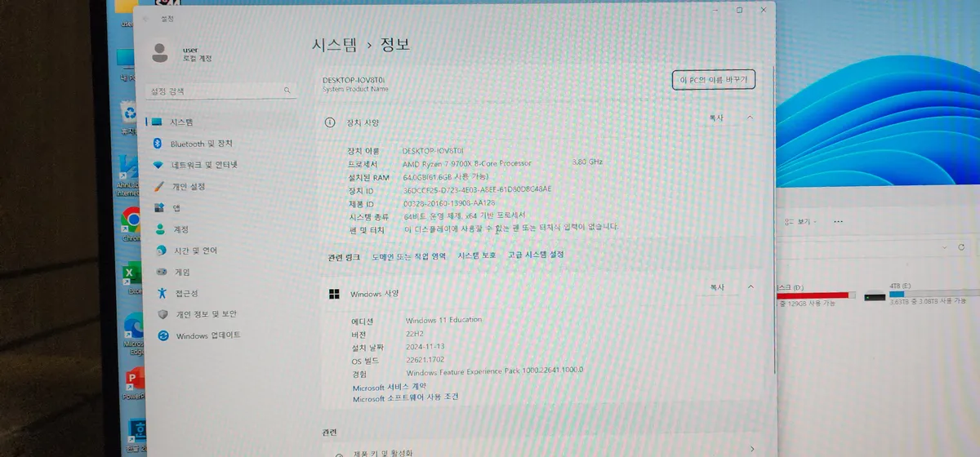Image resolution: width=980 pixels, height=457 pixels.
Task: Click the red D: drive usage bar
Action: coord(816,295)
